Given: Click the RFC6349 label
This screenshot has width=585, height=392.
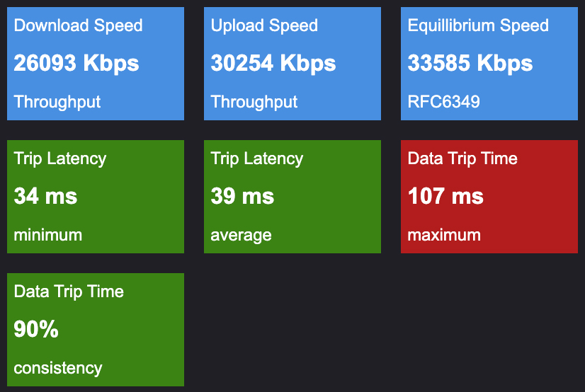Looking at the screenshot, I should click(443, 102).
